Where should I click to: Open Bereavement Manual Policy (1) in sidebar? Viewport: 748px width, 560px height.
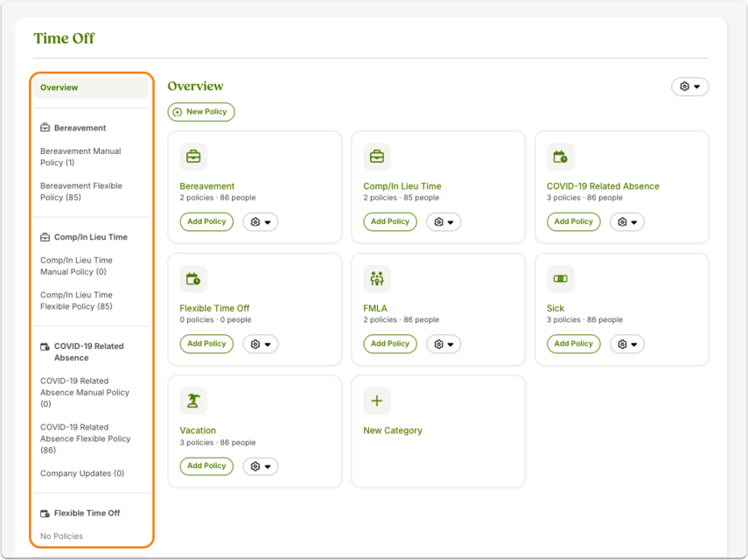click(80, 157)
